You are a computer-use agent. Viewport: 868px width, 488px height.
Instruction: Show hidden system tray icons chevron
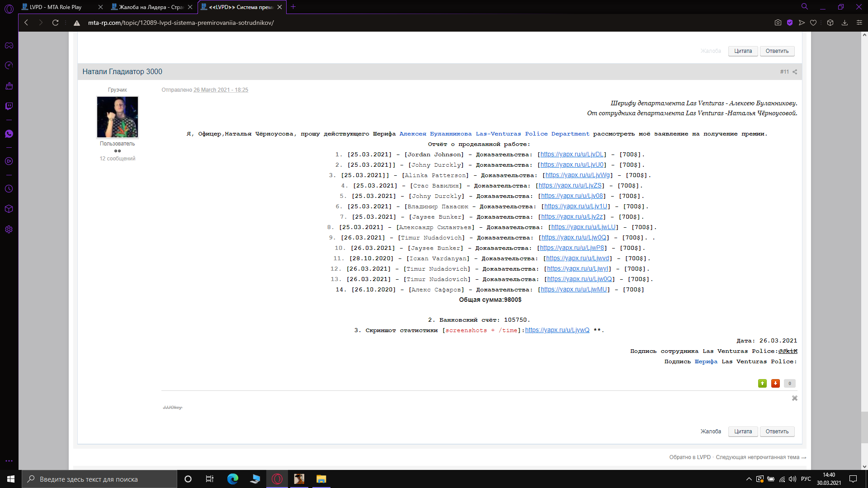[x=749, y=479]
